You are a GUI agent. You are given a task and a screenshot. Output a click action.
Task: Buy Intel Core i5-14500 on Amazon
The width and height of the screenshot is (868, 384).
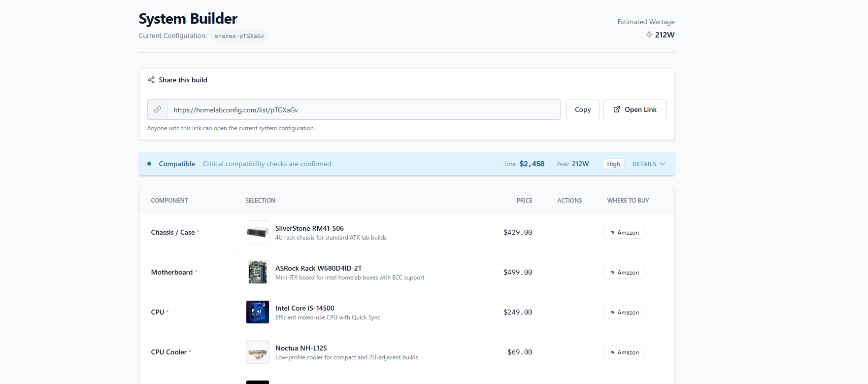click(624, 312)
